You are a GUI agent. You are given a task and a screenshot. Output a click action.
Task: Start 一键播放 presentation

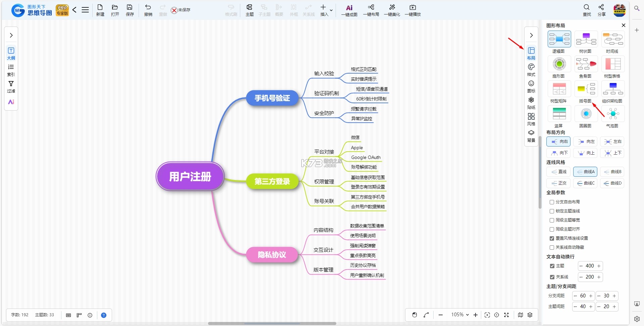tap(413, 10)
